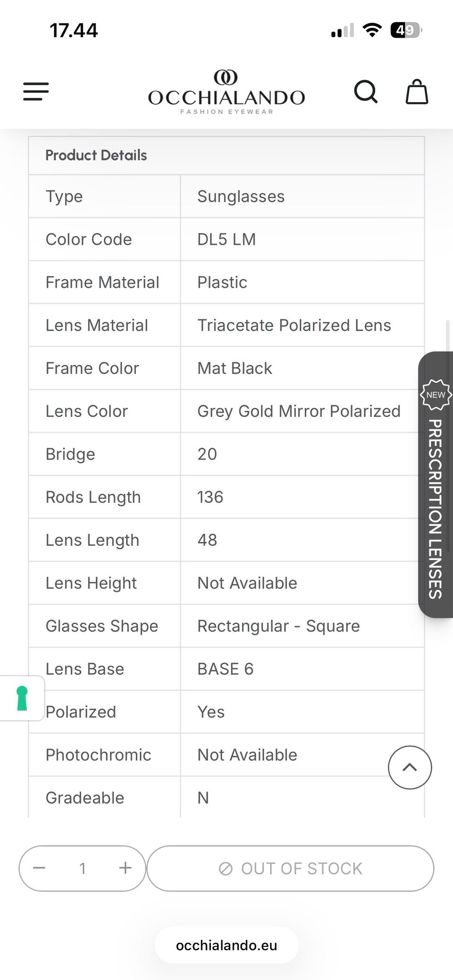
Task: Open the hamburger navigation menu
Action: [36, 91]
